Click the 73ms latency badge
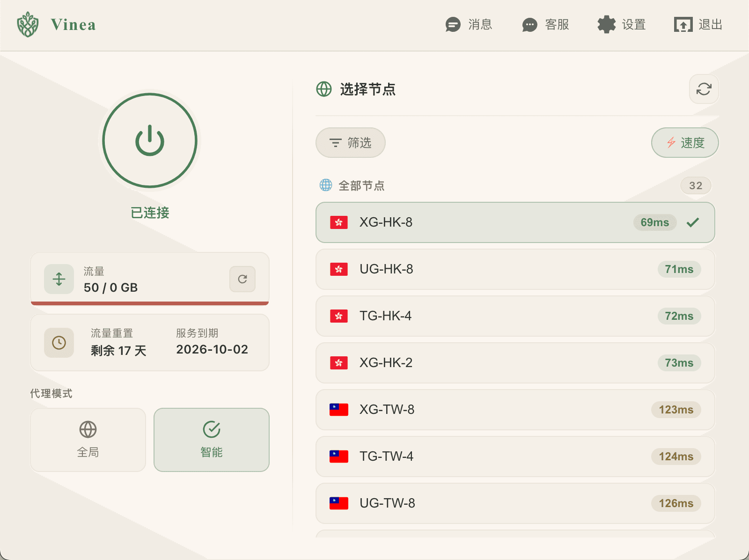The width and height of the screenshot is (749, 560). point(679,363)
